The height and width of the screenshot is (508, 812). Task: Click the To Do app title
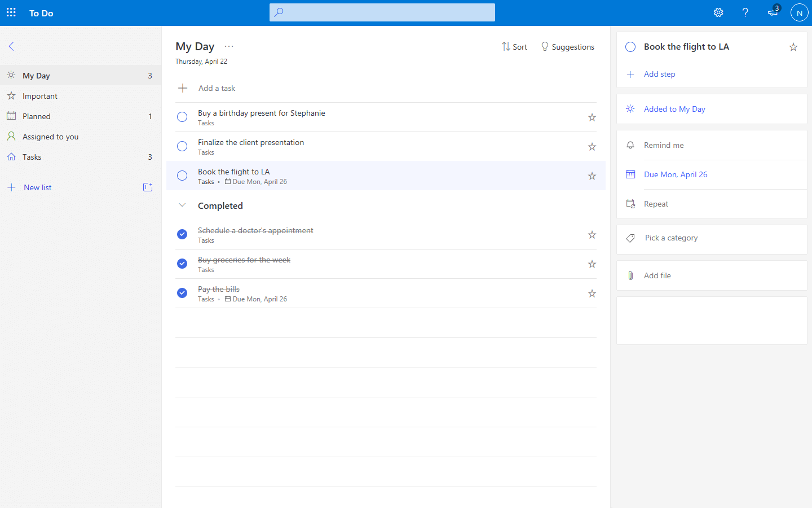41,13
